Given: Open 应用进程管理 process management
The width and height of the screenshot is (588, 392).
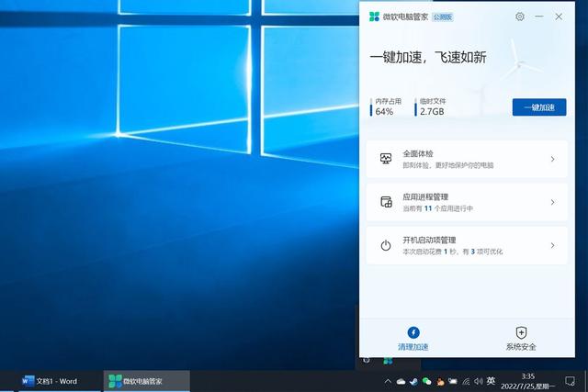Looking at the screenshot, I should click(467, 202).
